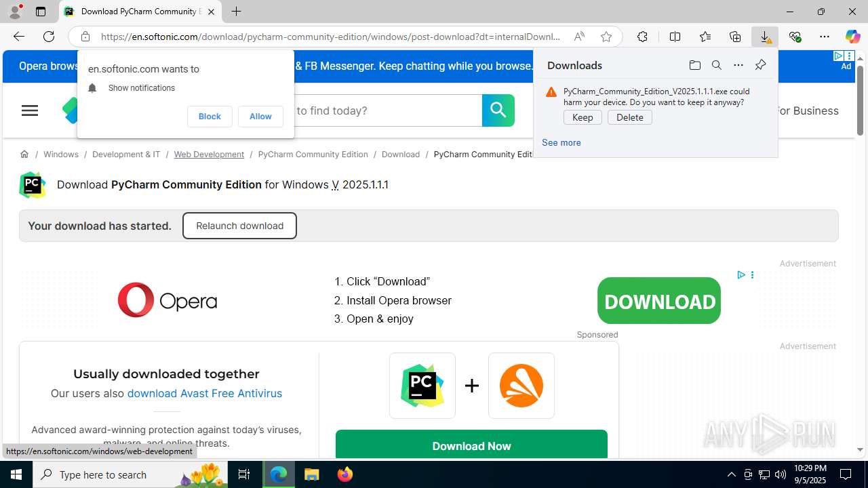Screen dimensions: 868x488
Task: Open the Edge profile icon
Action: coord(15,12)
